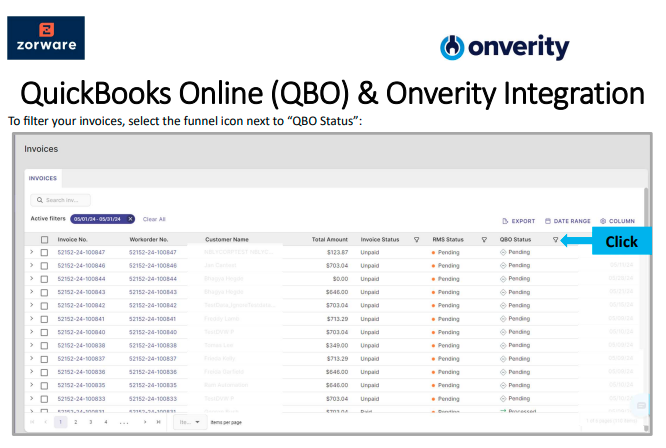Expand row of invoice 52152-24-100843
This screenshot has height=448, width=666.
click(x=31, y=292)
